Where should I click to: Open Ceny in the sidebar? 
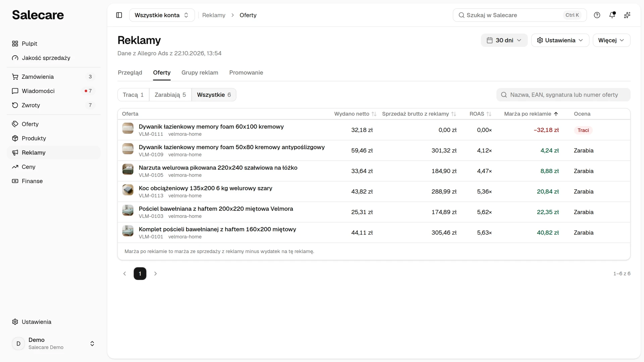click(54, 167)
